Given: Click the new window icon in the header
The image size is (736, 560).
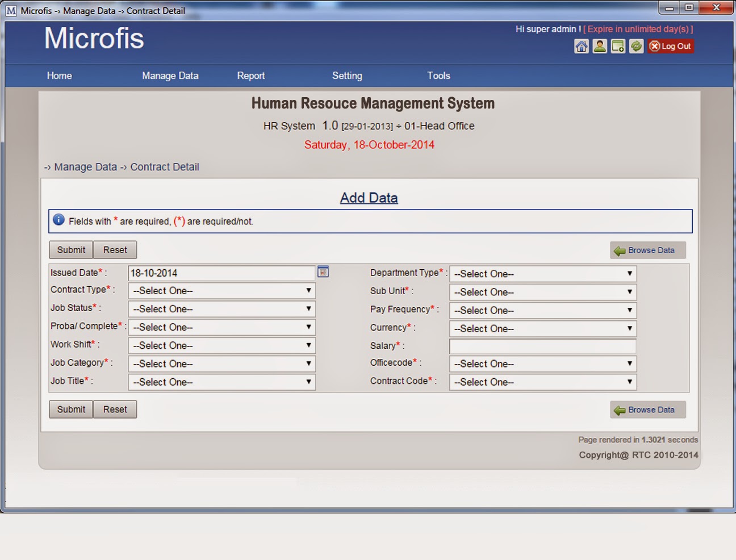Looking at the screenshot, I should pos(618,46).
